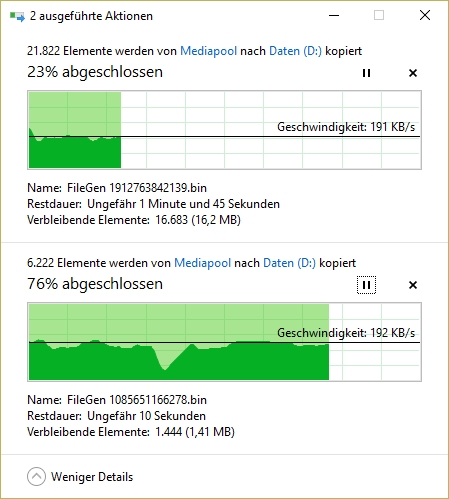Cancel the 21.822 Elemente copy operation
The width and height of the screenshot is (449, 499).
[413, 73]
